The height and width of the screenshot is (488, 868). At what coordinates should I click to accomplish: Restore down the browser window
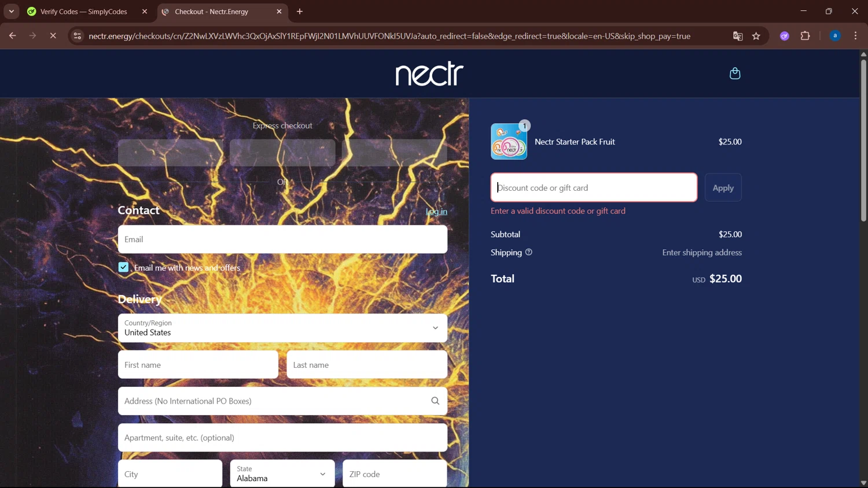(x=829, y=11)
